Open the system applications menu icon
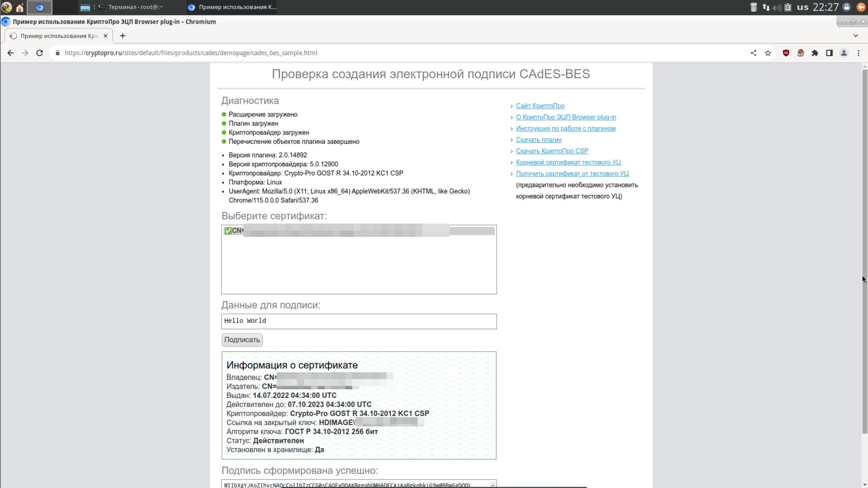868x488 pixels. pos(7,7)
